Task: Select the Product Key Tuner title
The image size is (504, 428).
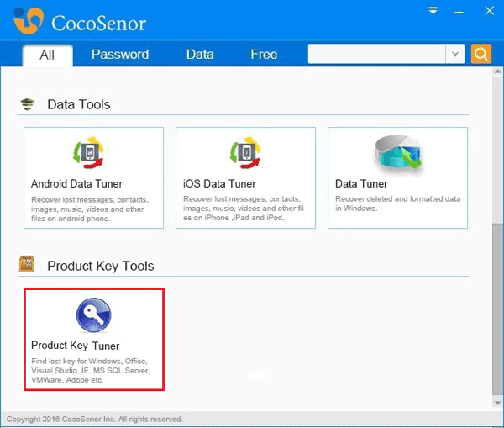Action: (76, 346)
